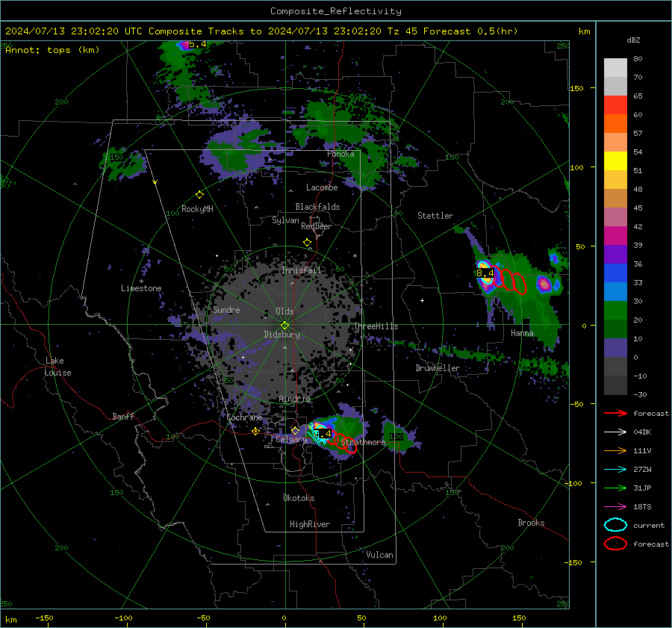Click the RedDeer city label
The width and height of the screenshot is (672, 628).
pos(317,226)
